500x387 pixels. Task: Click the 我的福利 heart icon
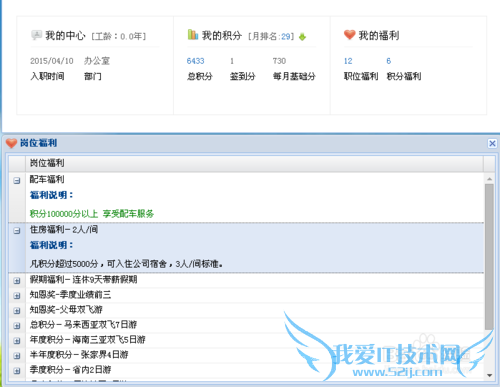point(349,34)
